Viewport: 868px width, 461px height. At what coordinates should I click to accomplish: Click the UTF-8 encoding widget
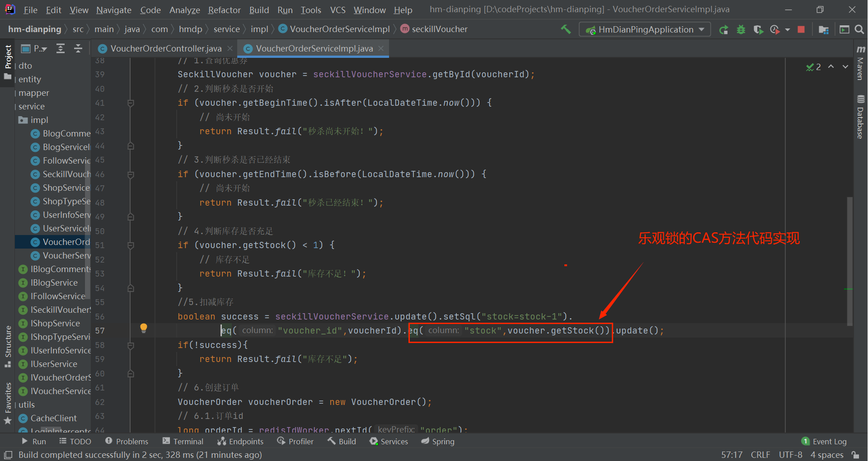click(x=790, y=455)
